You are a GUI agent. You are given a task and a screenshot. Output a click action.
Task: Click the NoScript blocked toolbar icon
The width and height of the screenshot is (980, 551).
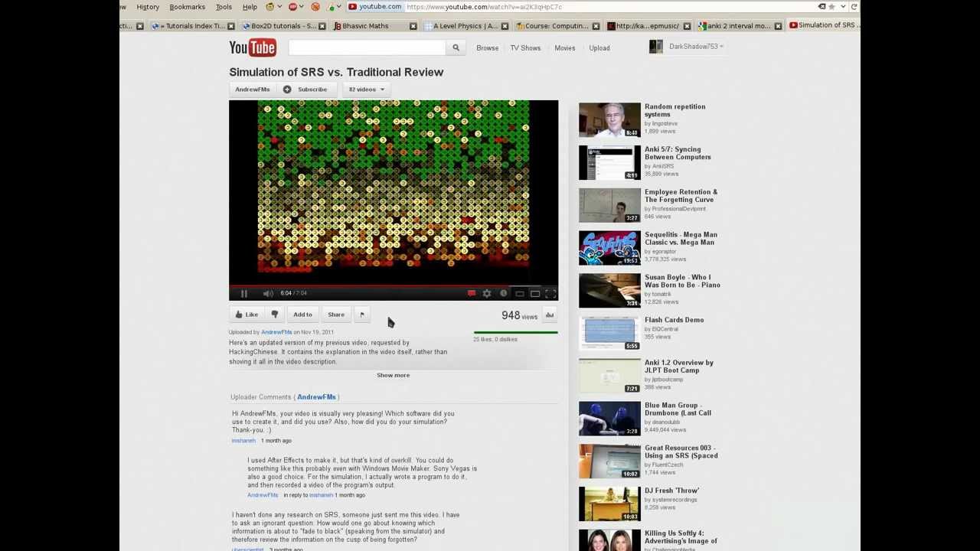pyautogui.click(x=315, y=7)
